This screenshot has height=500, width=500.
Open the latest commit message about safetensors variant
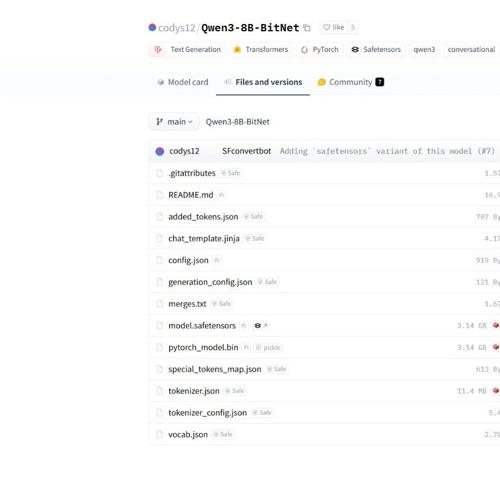(387, 151)
